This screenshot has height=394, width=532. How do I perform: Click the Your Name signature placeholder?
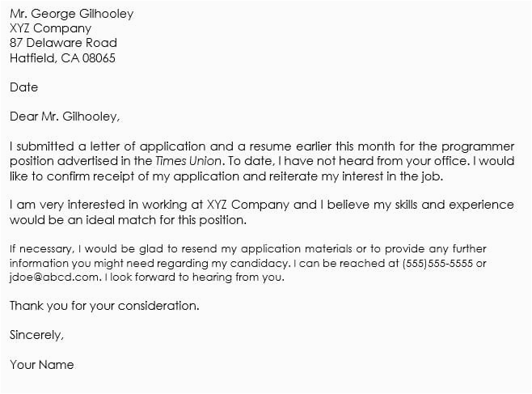click(41, 364)
